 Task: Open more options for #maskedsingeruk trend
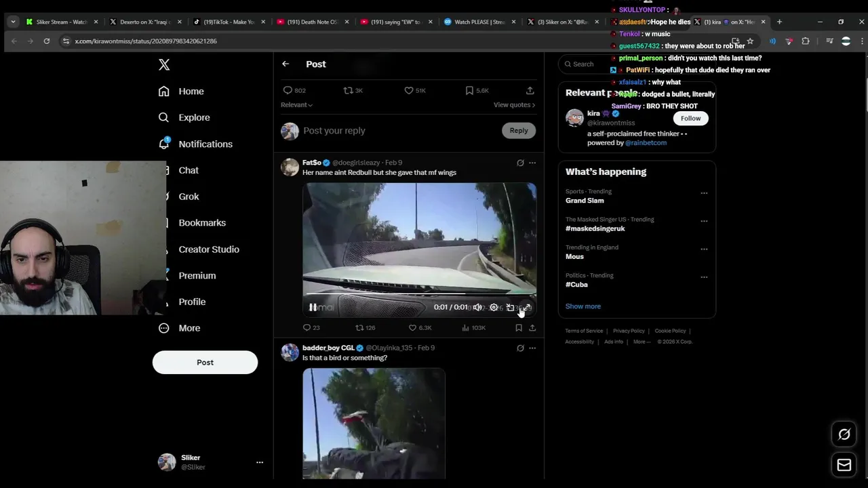click(x=704, y=221)
